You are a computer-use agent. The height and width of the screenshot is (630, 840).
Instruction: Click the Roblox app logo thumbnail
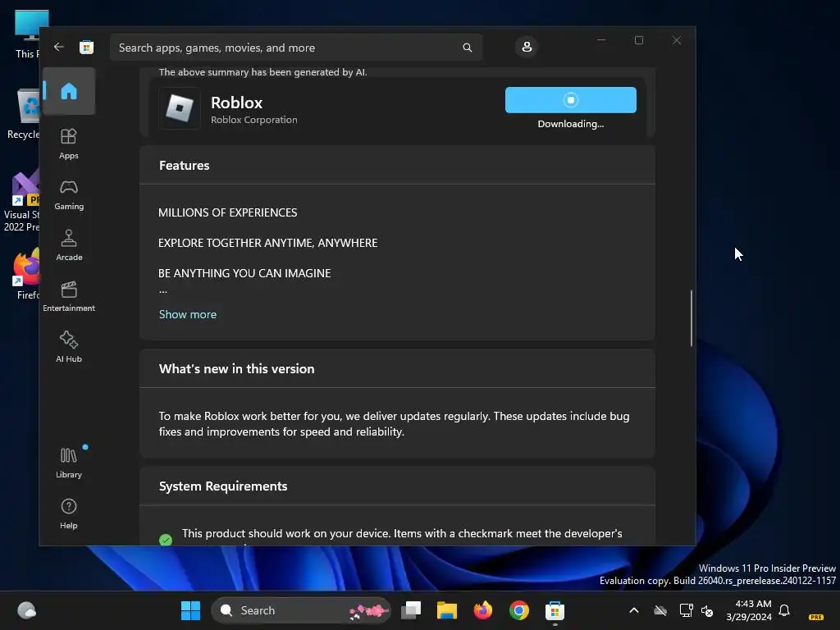[180, 108]
